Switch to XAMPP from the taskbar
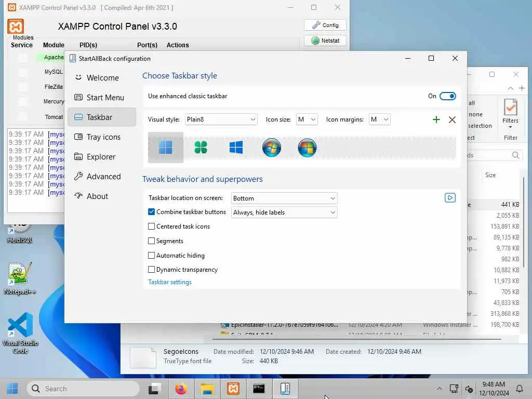Viewport: 532px width, 399px height. (x=233, y=389)
